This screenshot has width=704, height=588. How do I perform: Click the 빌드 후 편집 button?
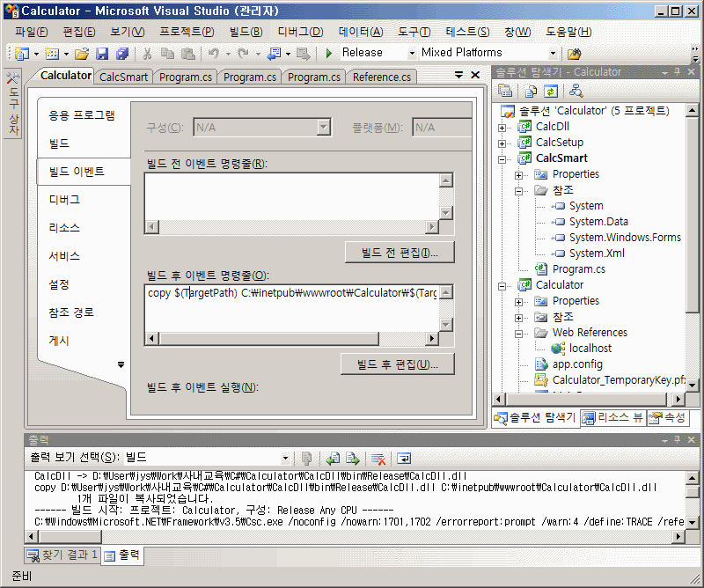(x=398, y=364)
